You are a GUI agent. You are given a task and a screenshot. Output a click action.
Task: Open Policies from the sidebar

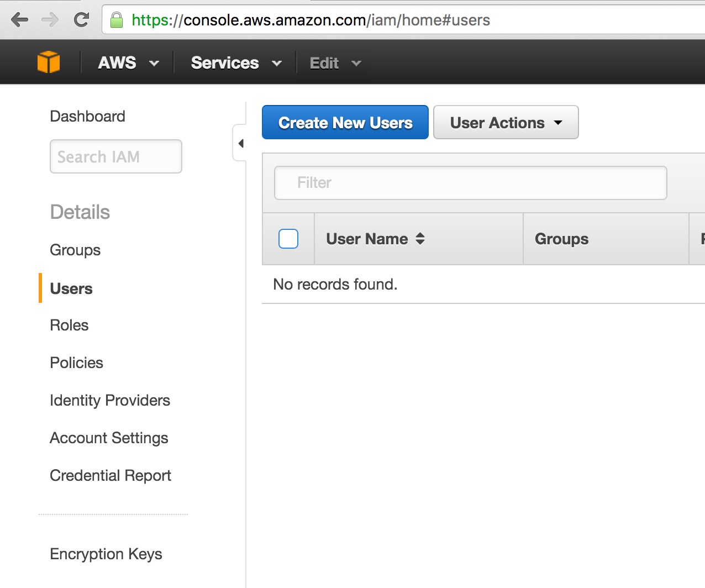(76, 363)
